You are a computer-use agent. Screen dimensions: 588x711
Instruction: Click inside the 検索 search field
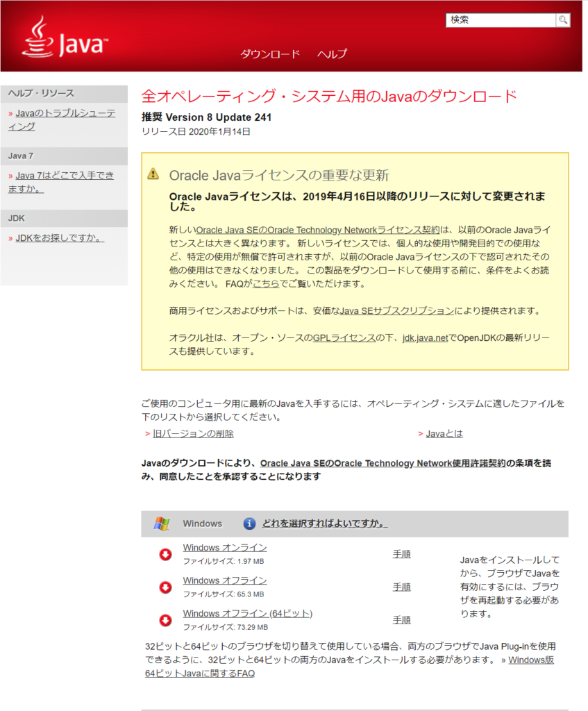pos(500,20)
